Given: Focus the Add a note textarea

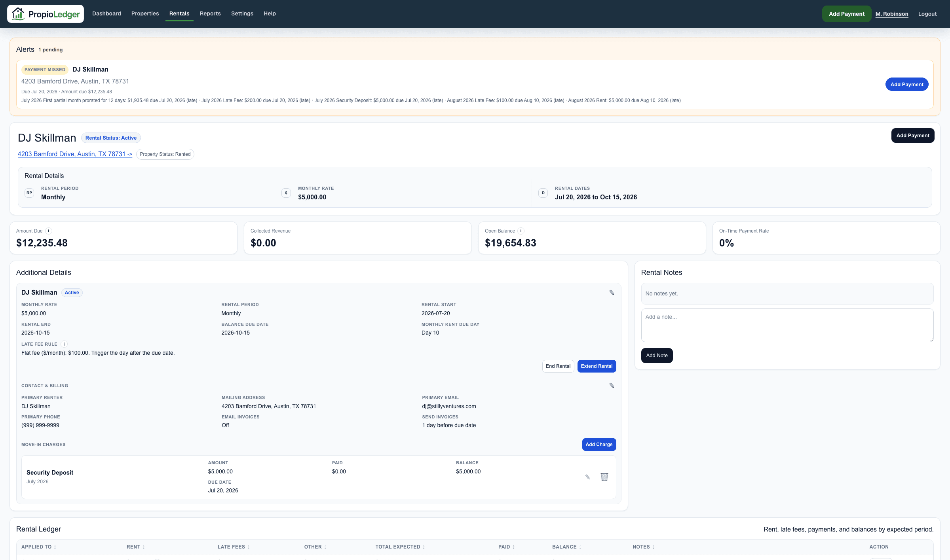Looking at the screenshot, I should coord(787,325).
